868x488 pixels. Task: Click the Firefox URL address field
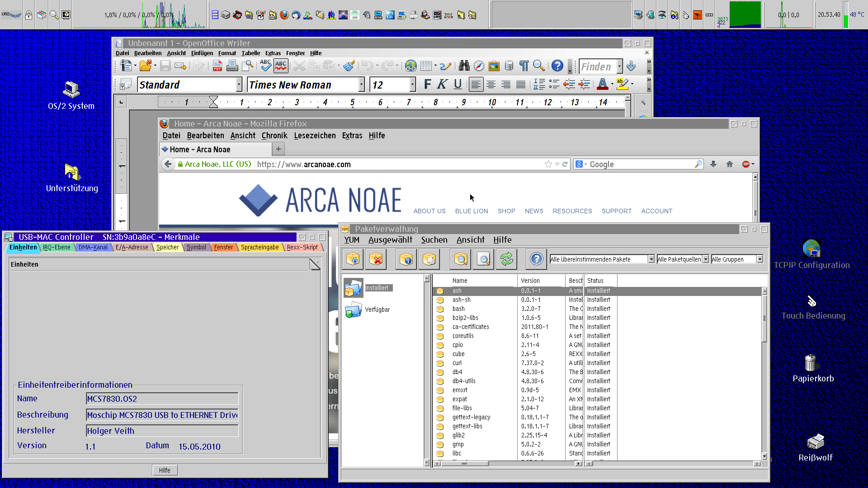pos(400,164)
